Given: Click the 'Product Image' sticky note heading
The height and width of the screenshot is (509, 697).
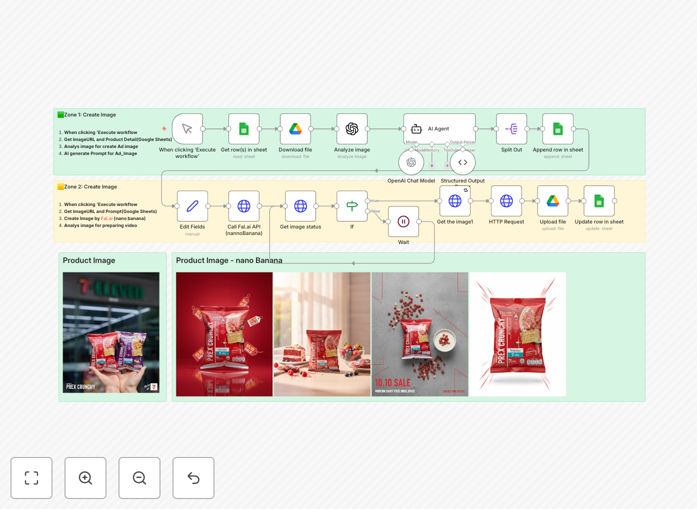Looking at the screenshot, I should [x=89, y=261].
